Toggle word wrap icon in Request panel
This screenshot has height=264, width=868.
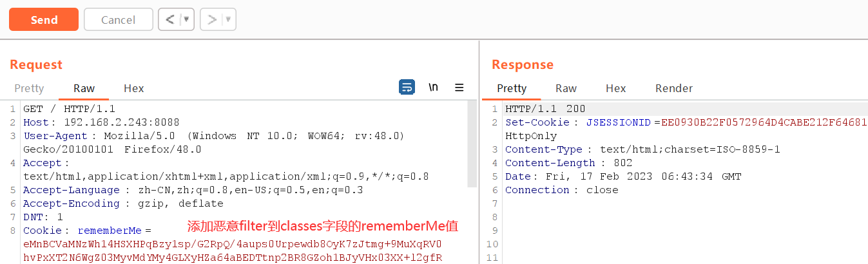coord(407,88)
